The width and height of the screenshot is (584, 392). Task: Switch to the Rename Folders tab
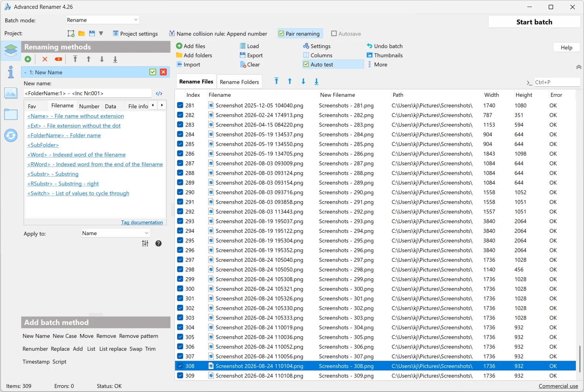tap(240, 82)
